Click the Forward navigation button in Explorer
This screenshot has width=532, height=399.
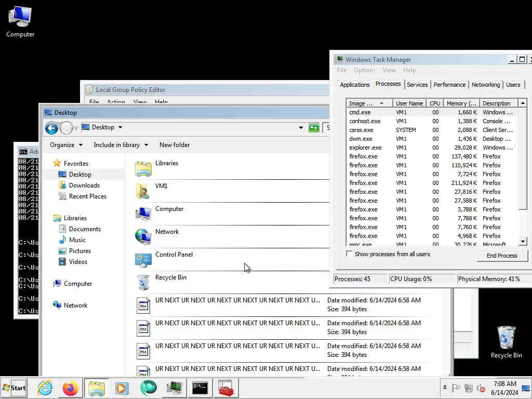coord(66,128)
